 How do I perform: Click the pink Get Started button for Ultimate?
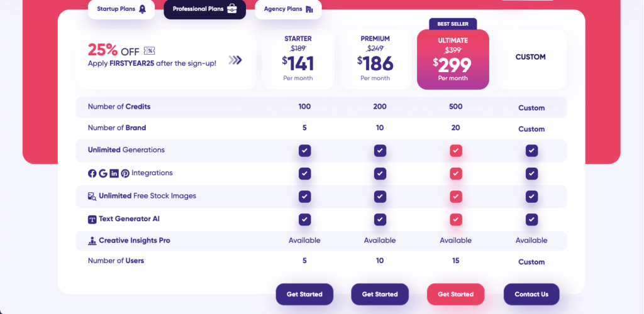click(x=456, y=295)
